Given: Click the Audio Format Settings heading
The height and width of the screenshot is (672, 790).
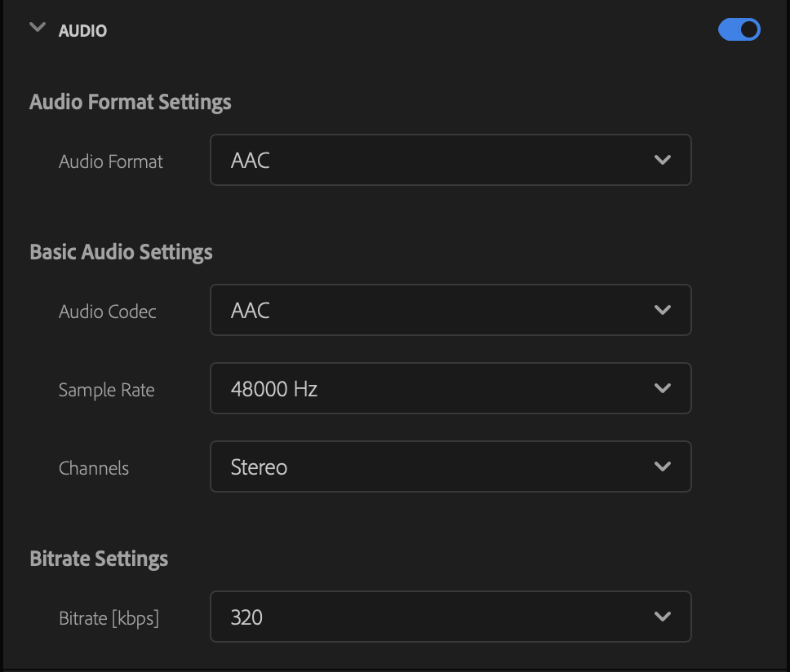Looking at the screenshot, I should pyautogui.click(x=131, y=102).
